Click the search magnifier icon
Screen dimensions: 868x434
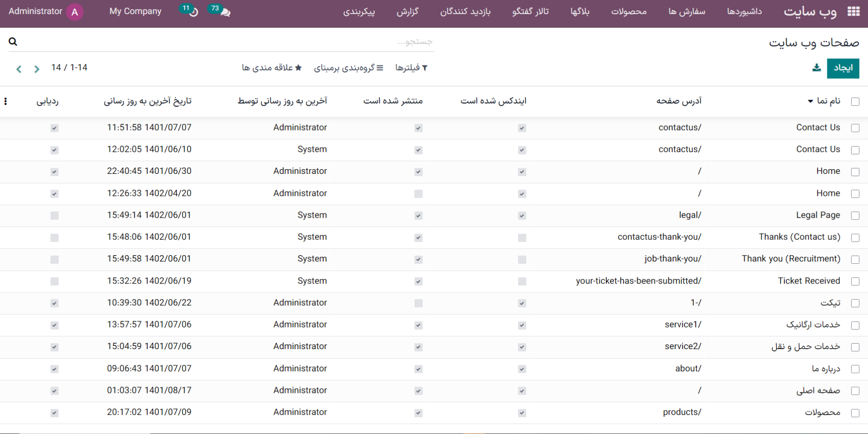(13, 42)
